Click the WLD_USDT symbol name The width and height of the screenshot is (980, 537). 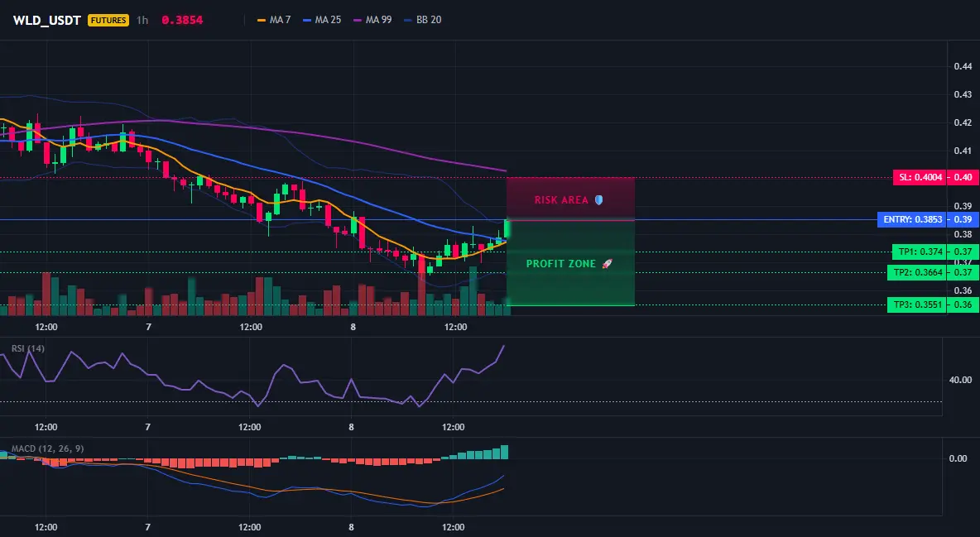(x=47, y=20)
